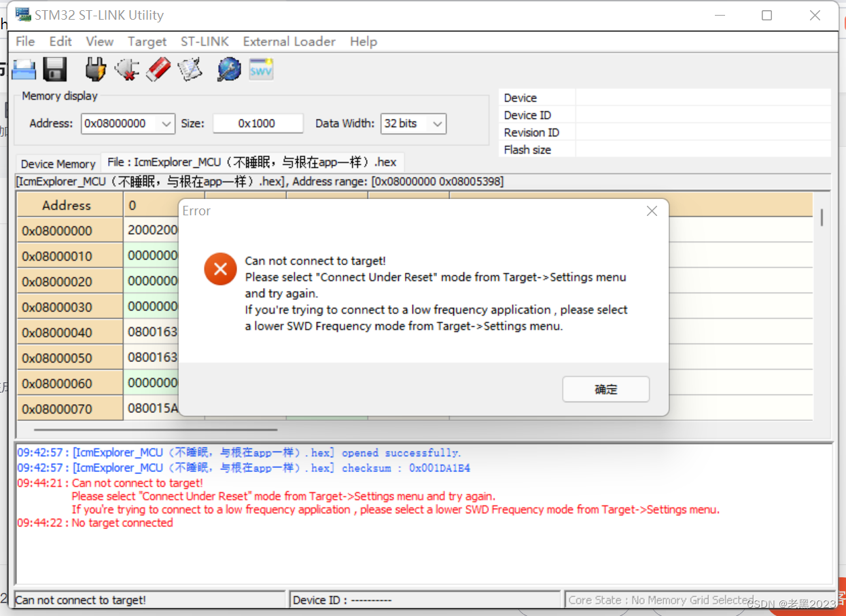
Task: Minimize the ST-LINK Utility window
Action: 719,15
